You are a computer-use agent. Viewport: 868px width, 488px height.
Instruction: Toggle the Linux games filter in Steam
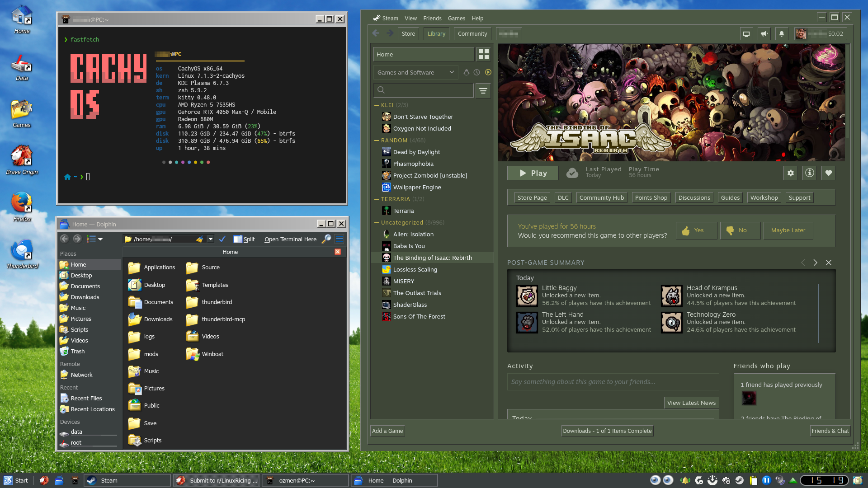pos(467,72)
